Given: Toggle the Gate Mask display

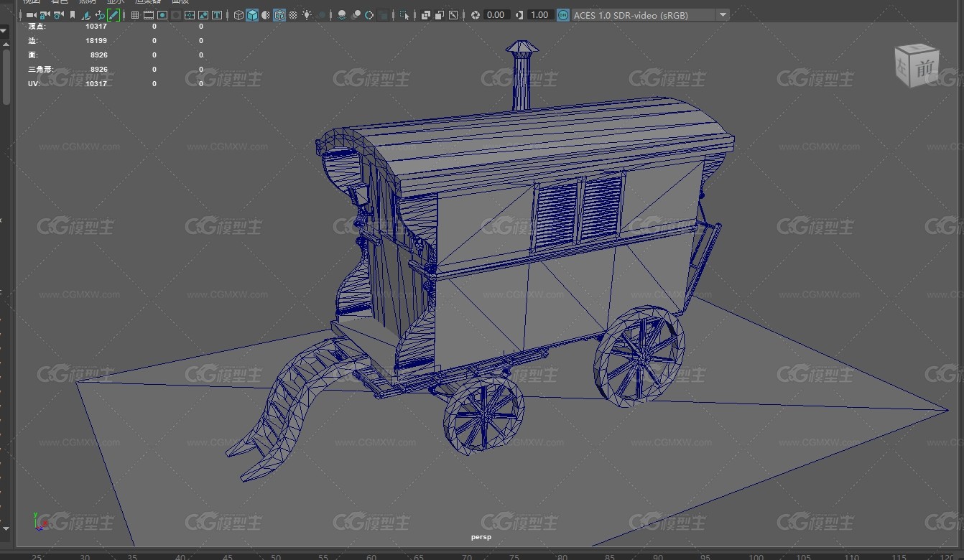Looking at the screenshot, I should [175, 15].
